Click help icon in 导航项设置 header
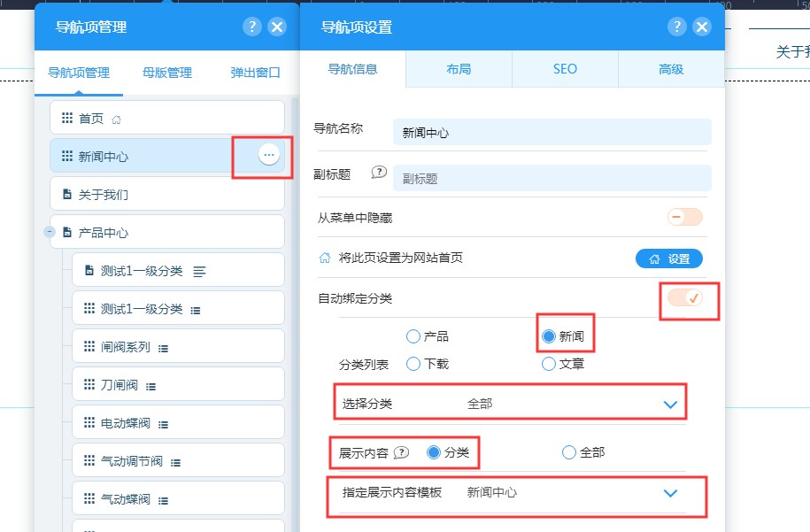This screenshot has height=532, width=810. 676,27
